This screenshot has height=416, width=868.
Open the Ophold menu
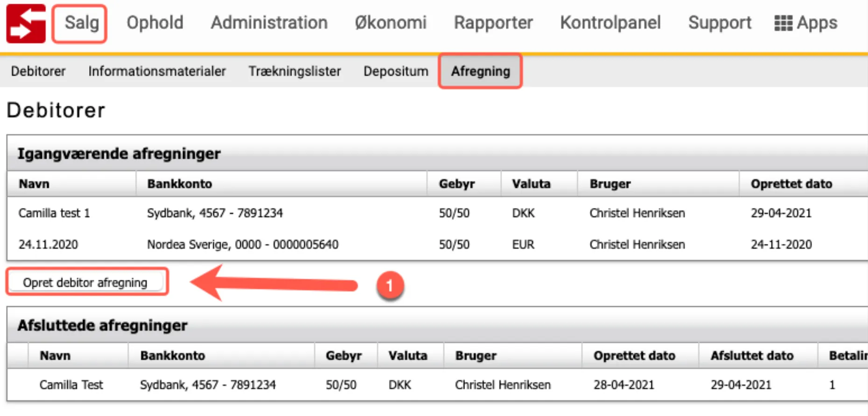(x=154, y=22)
